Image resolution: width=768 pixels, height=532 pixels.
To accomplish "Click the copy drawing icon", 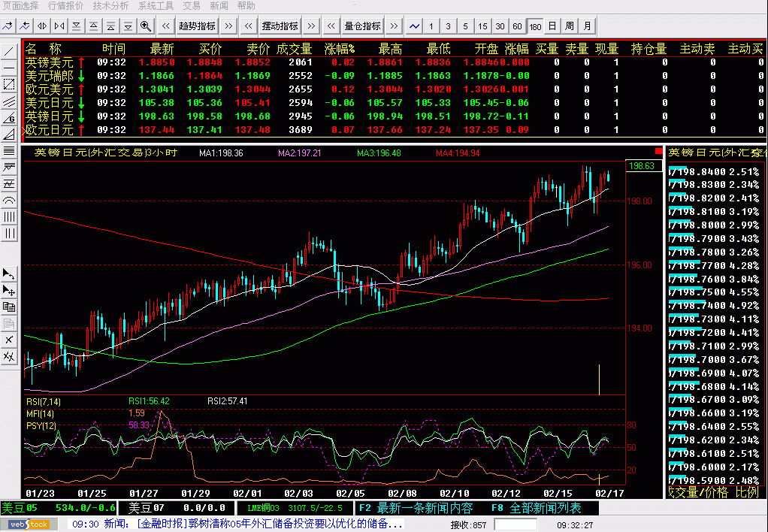I will tap(9, 307).
